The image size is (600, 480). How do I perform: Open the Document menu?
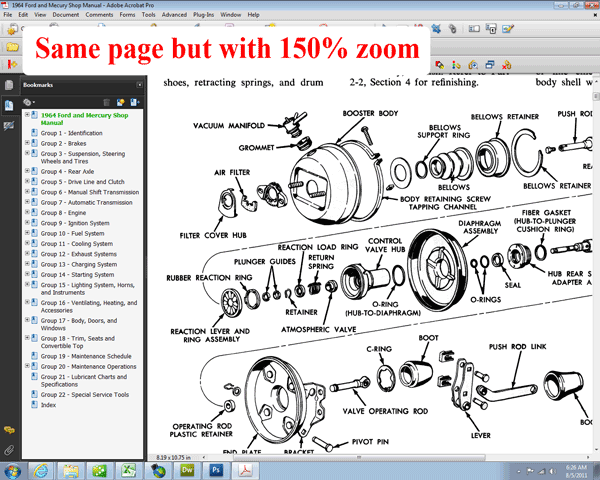pyautogui.click(x=66, y=15)
